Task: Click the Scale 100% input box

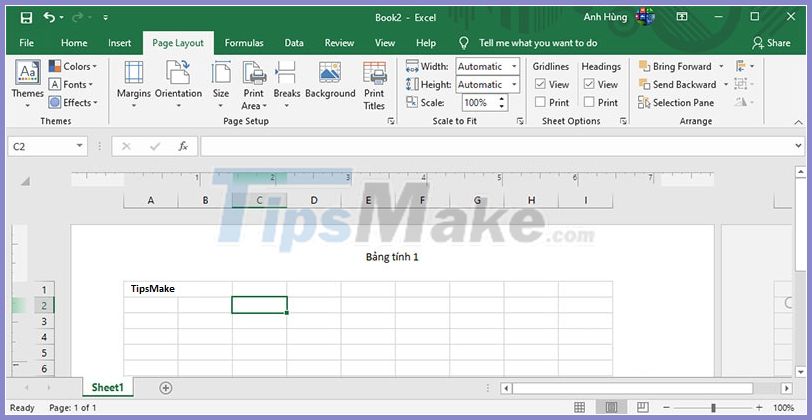Action: click(x=479, y=103)
